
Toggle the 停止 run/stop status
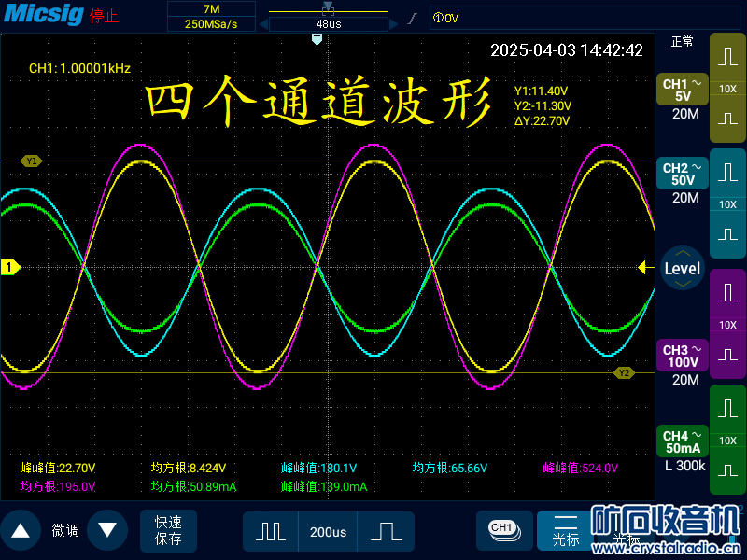[x=104, y=16]
